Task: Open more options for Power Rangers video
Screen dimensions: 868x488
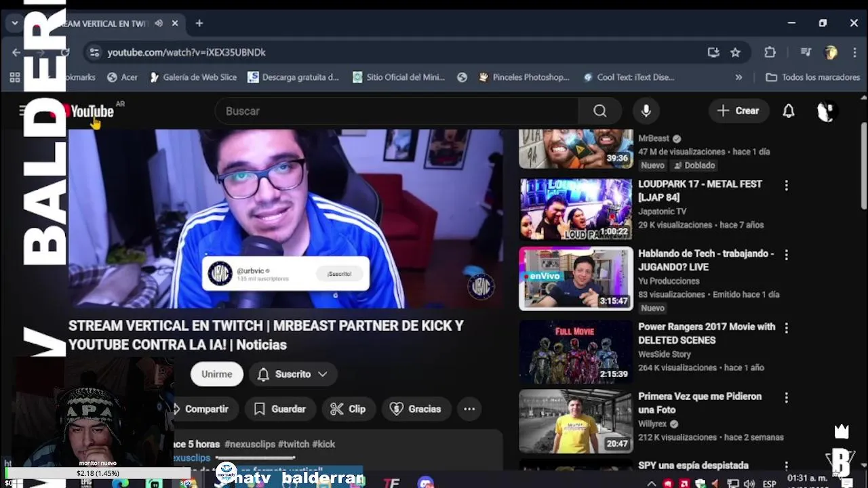Action: point(787,328)
